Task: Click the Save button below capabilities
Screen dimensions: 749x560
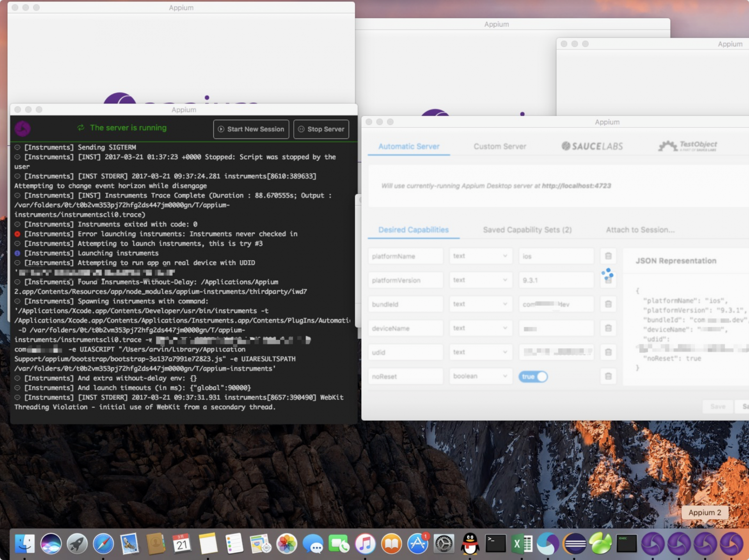Action: [x=718, y=406]
